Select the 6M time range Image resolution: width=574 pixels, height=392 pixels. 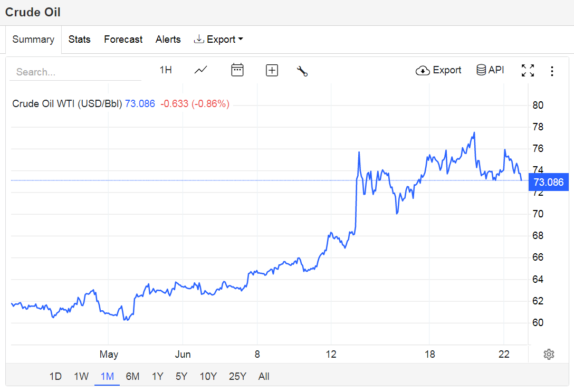click(x=132, y=376)
